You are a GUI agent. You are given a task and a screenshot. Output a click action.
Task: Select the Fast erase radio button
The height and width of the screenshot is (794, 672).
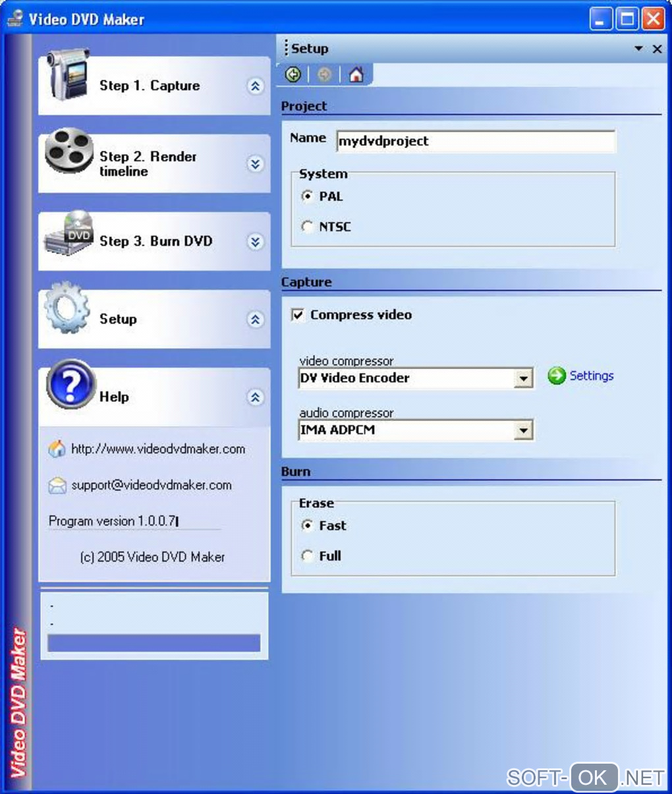[x=307, y=526]
